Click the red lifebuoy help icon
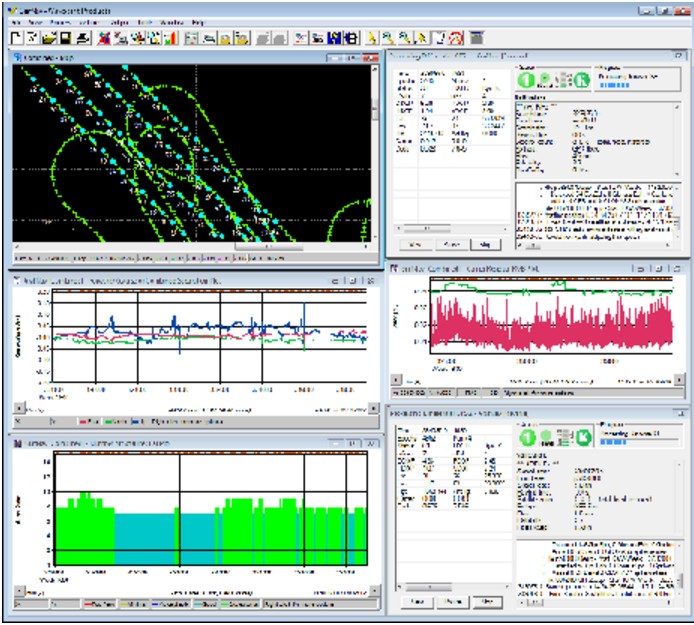 (x=453, y=38)
